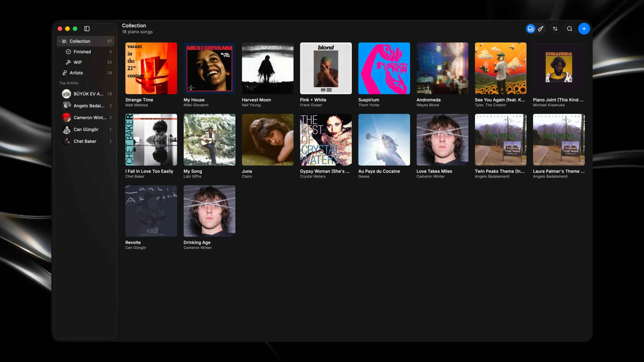644x362 pixels.
Task: Toggle the sidebar panel icon
Action: coord(87,29)
